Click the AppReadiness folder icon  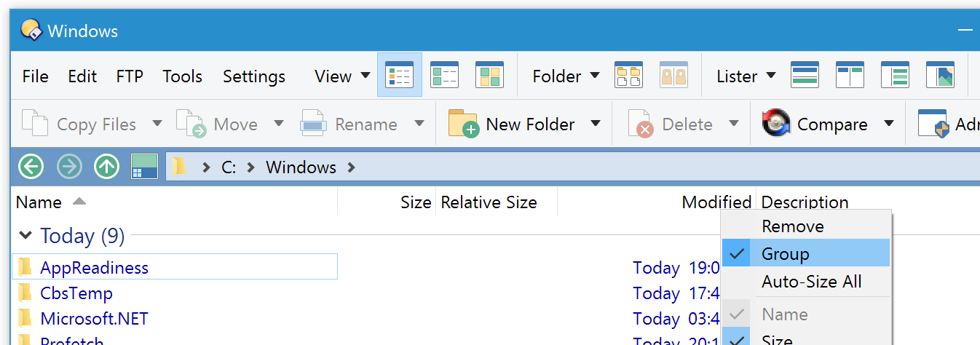click(25, 267)
